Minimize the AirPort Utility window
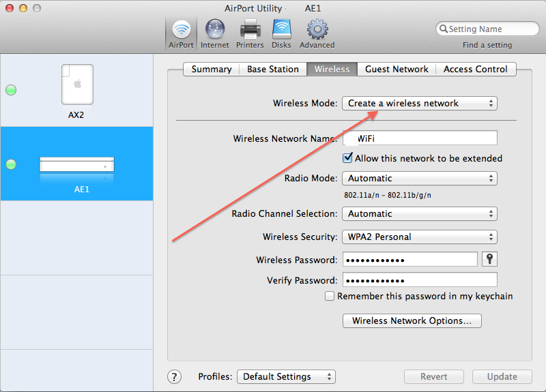 tap(23, 8)
